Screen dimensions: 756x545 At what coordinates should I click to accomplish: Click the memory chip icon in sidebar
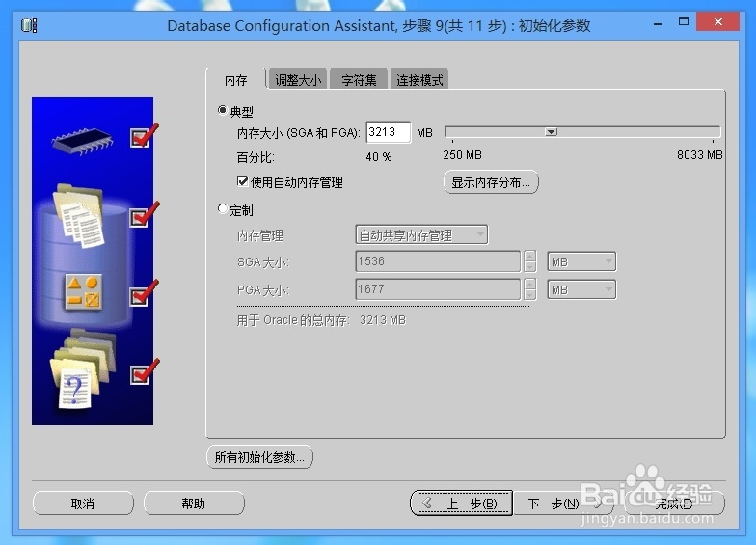(83, 141)
